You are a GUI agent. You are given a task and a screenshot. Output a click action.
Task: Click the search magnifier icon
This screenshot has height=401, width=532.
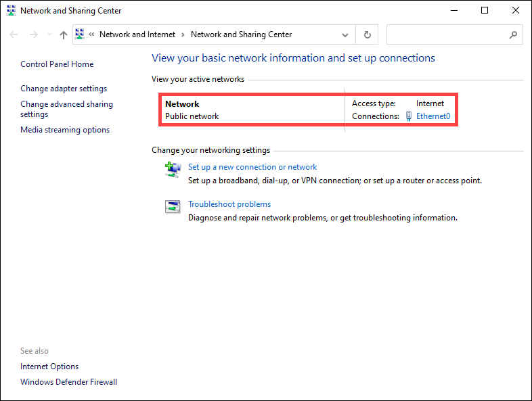pos(513,34)
